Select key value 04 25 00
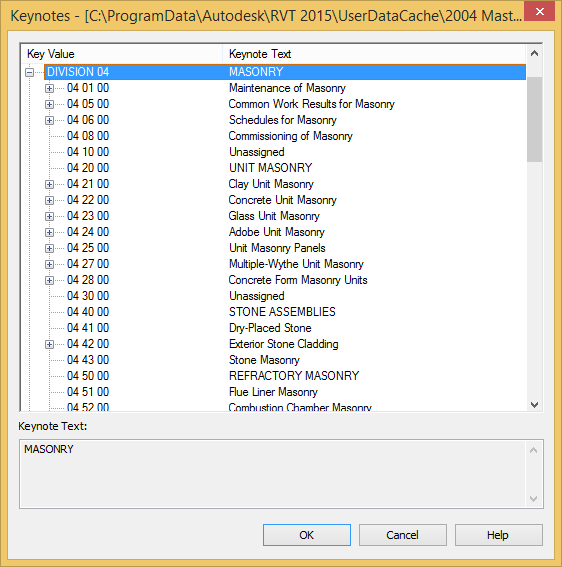The width and height of the screenshot is (562, 567). [x=88, y=248]
